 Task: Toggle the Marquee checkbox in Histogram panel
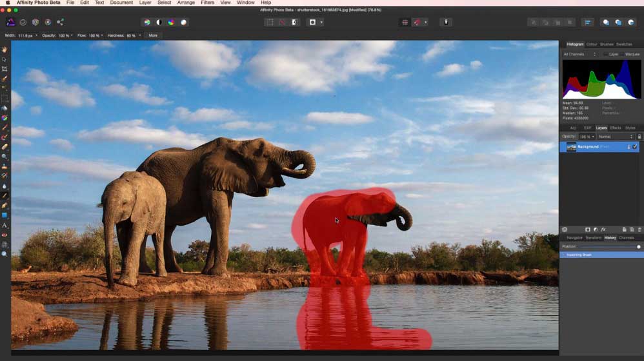[622, 54]
